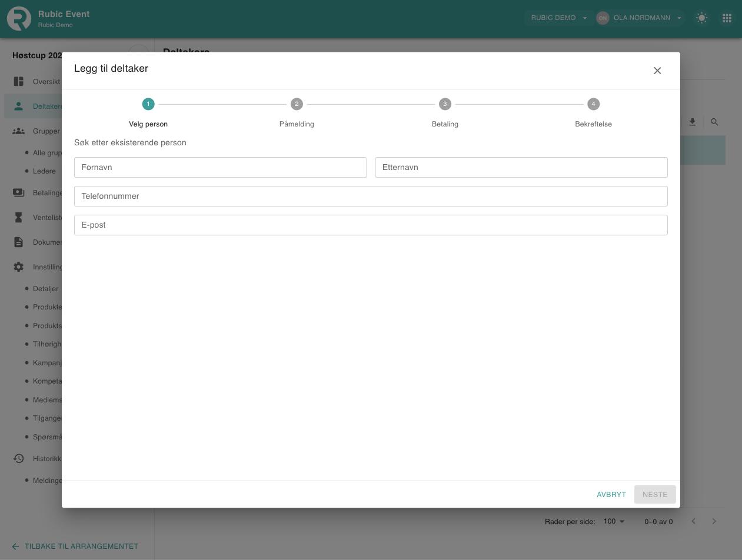Open the RUBIC DEMO organization dropdown
Screen dimensions: 742x560
click(x=559, y=18)
